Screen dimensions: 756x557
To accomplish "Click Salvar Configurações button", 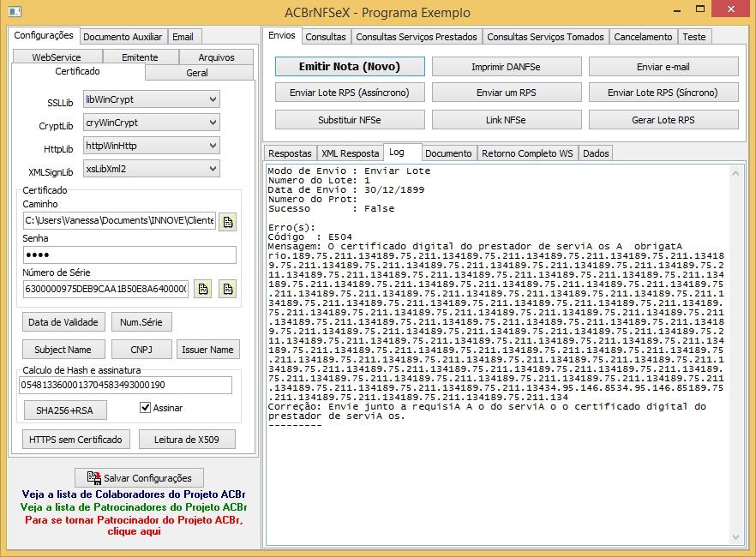I will (x=139, y=477).
